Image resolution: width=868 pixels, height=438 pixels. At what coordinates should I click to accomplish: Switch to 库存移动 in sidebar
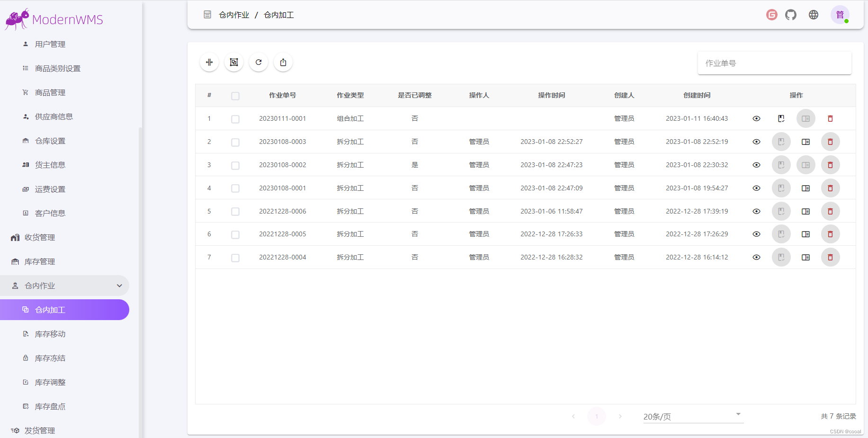pos(49,334)
